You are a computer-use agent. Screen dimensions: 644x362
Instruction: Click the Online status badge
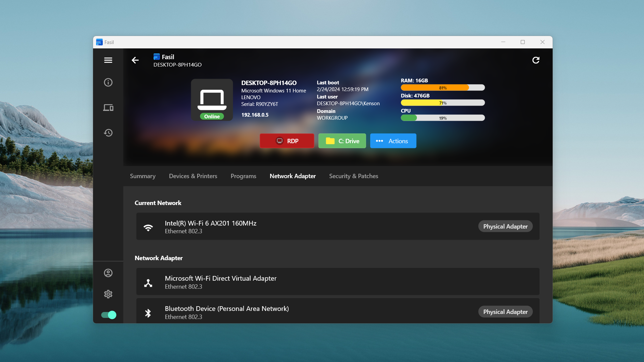(x=212, y=116)
